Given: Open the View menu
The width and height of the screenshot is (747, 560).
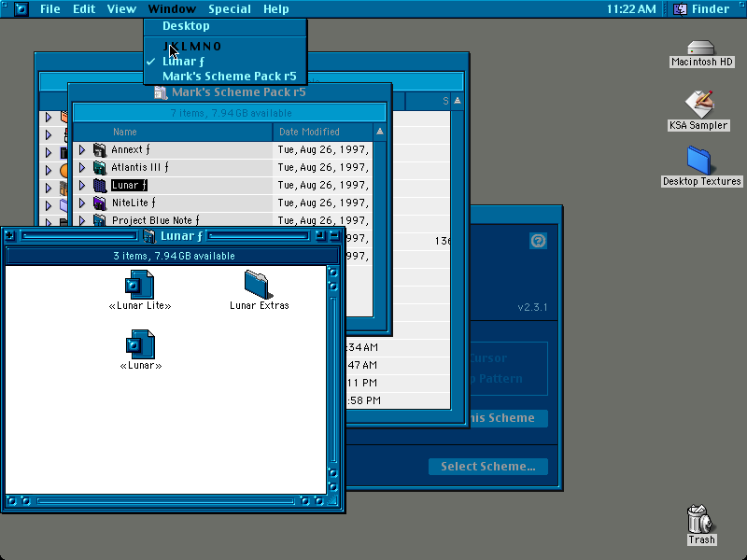Looking at the screenshot, I should tap(121, 9).
